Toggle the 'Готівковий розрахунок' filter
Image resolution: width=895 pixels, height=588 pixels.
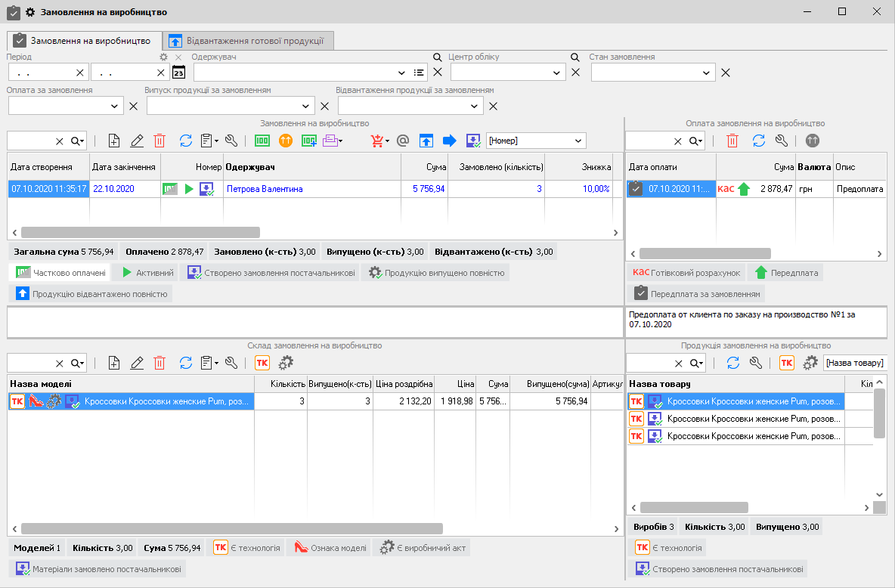coord(686,272)
